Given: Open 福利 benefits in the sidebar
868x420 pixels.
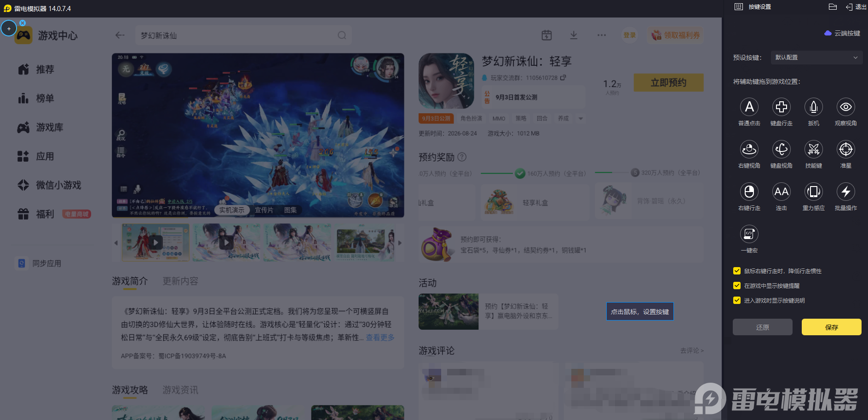Looking at the screenshot, I should 36,214.
